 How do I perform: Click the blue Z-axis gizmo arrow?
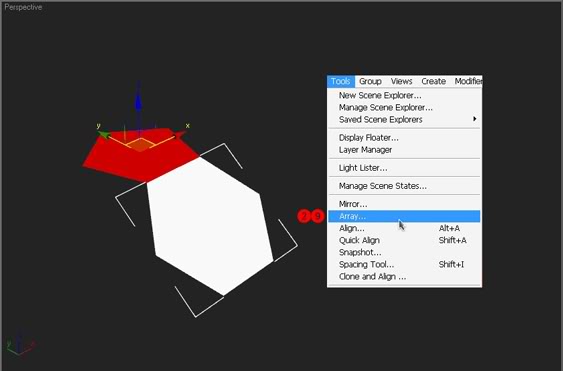click(x=138, y=102)
